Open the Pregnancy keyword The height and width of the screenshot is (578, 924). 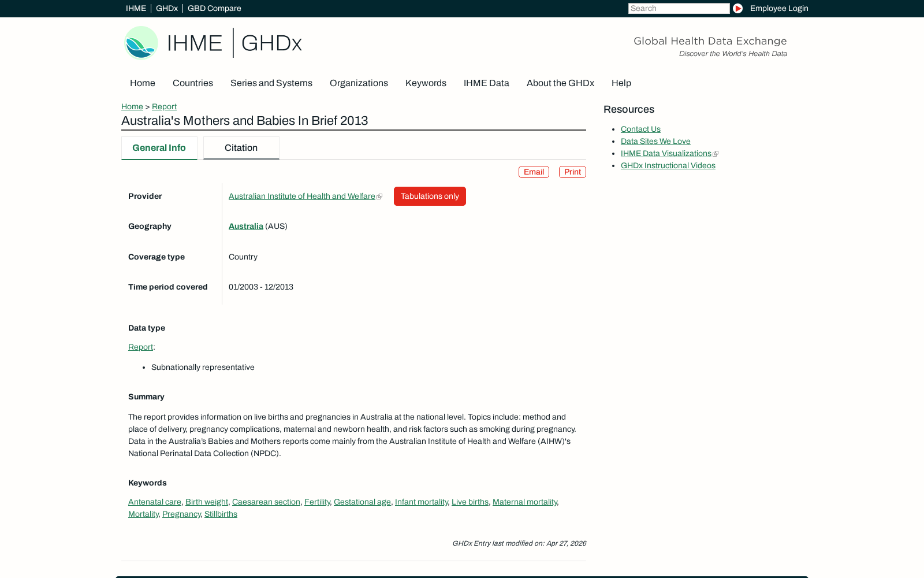coord(181,514)
